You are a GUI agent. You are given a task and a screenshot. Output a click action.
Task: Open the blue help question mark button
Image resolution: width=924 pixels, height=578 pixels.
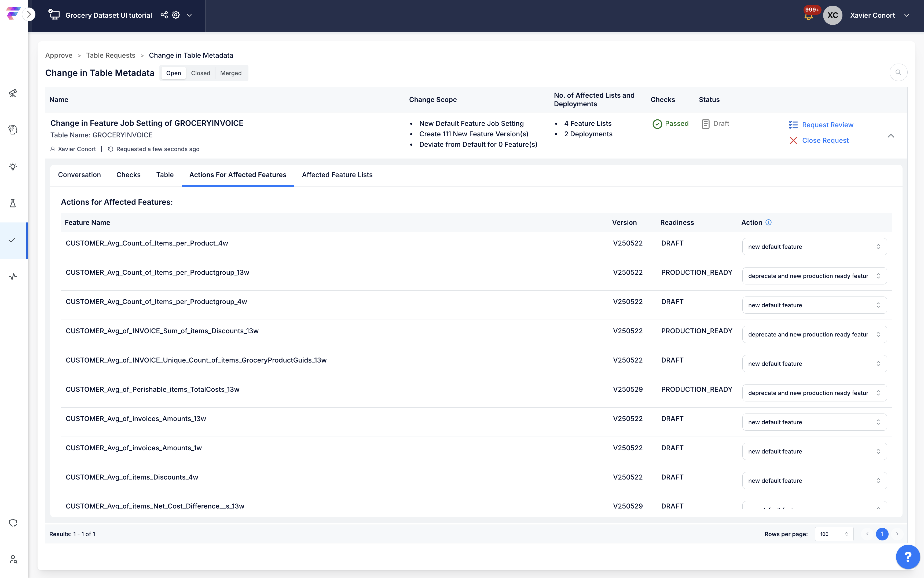click(908, 557)
